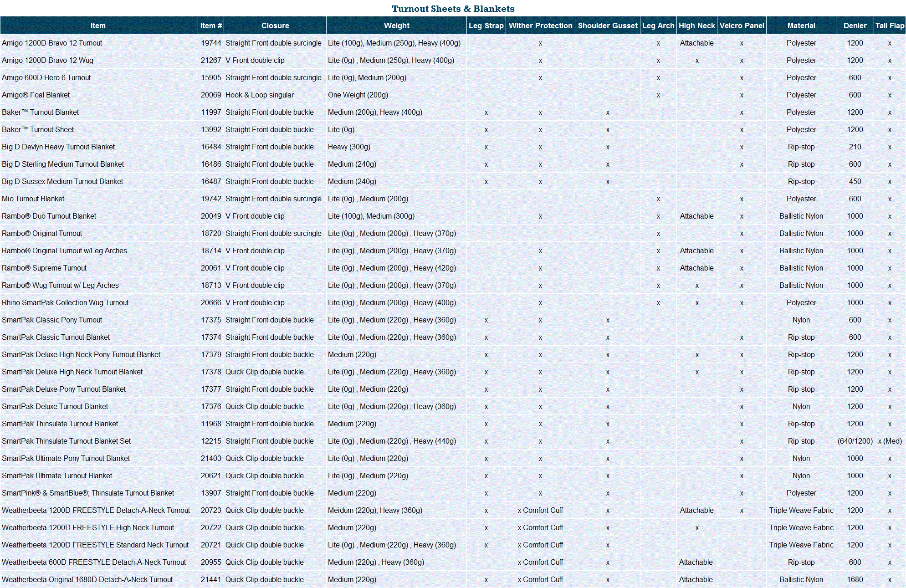Select SmartPak Thinsulate Turnout Blanket Set
The width and height of the screenshot is (906, 588).
66,441
